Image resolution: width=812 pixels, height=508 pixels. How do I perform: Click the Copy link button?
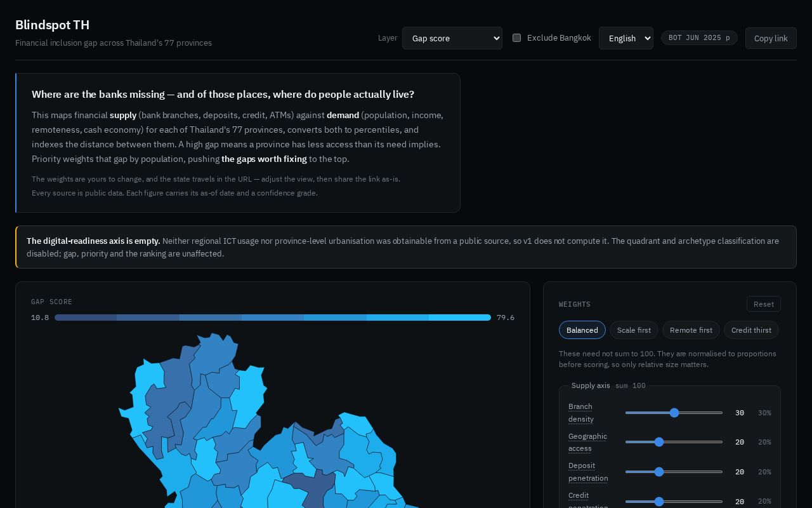(771, 38)
